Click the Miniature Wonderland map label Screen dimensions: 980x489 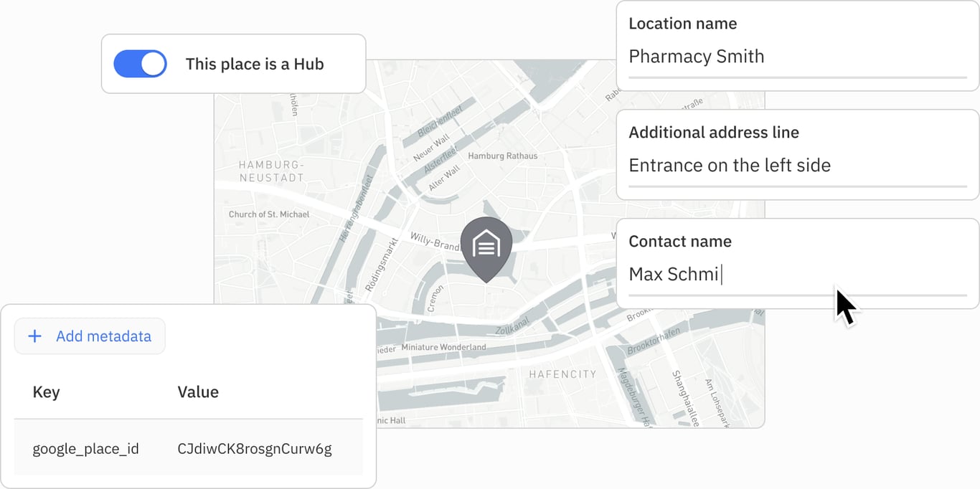tap(443, 347)
